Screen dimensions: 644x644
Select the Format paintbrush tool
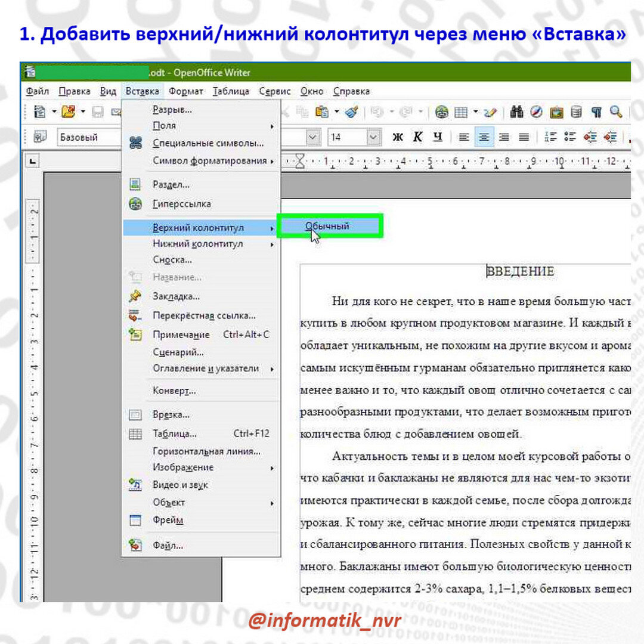352,112
